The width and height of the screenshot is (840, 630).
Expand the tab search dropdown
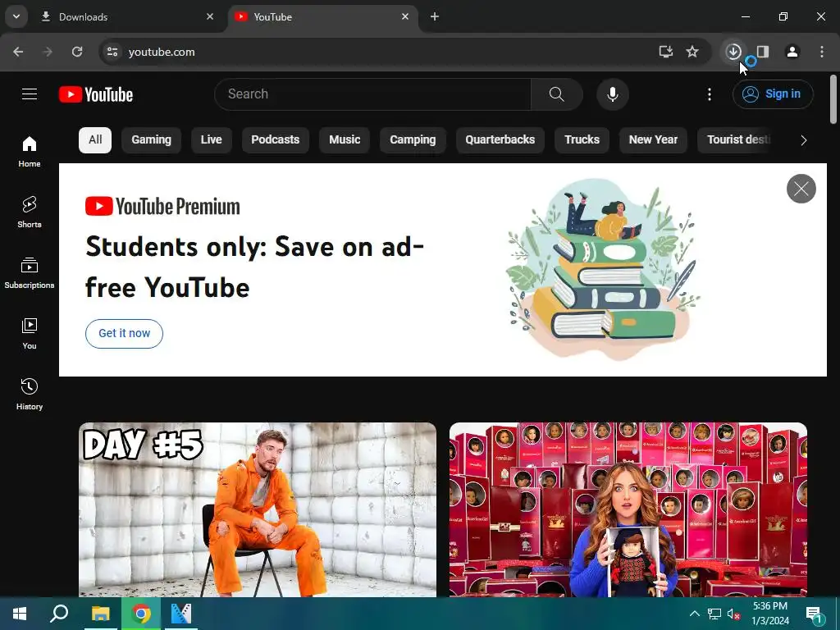[16, 16]
